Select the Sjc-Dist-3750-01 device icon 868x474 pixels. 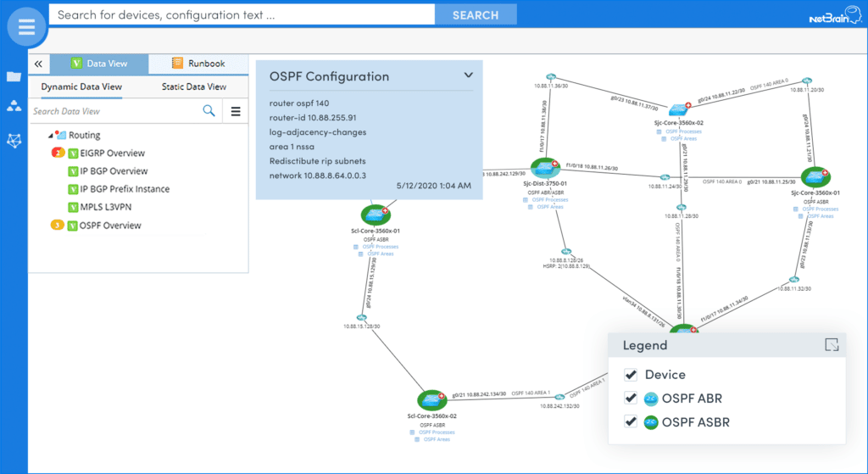[545, 168]
